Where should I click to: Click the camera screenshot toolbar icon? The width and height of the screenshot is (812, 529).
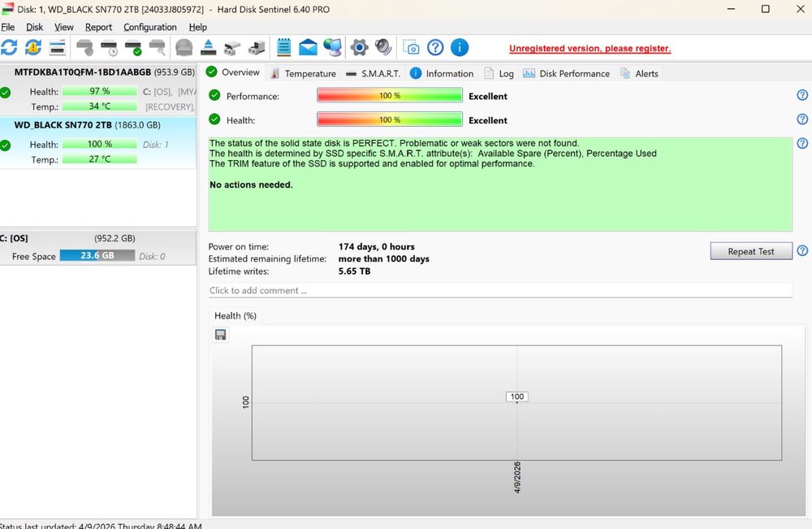click(x=411, y=48)
